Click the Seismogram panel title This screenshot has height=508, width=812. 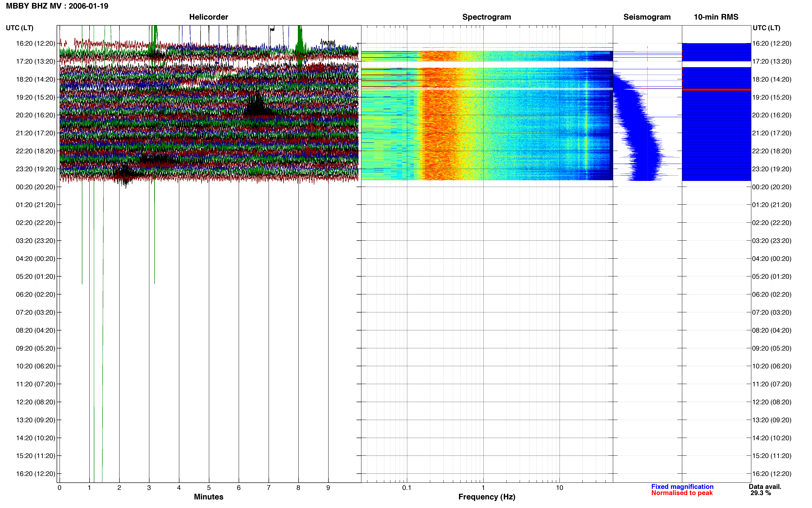647,17
